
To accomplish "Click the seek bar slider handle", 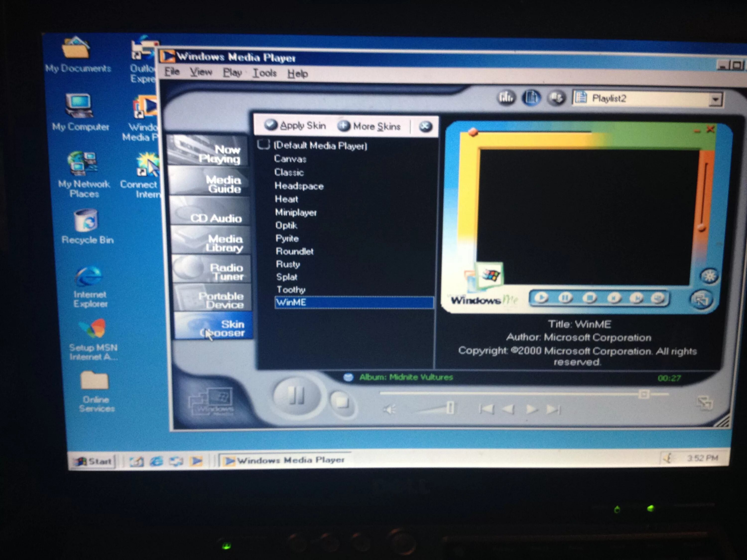I will point(643,394).
